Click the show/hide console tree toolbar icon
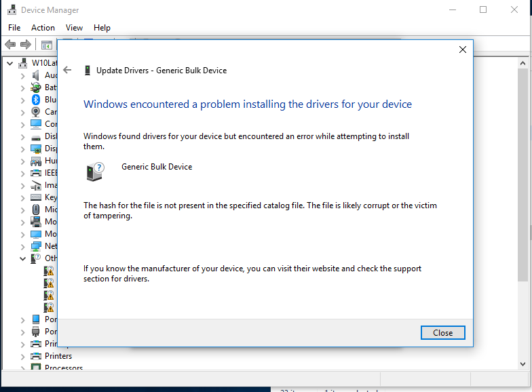 (46, 45)
